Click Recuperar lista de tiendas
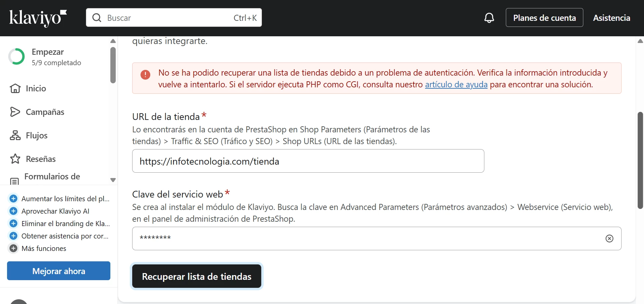 tap(197, 276)
